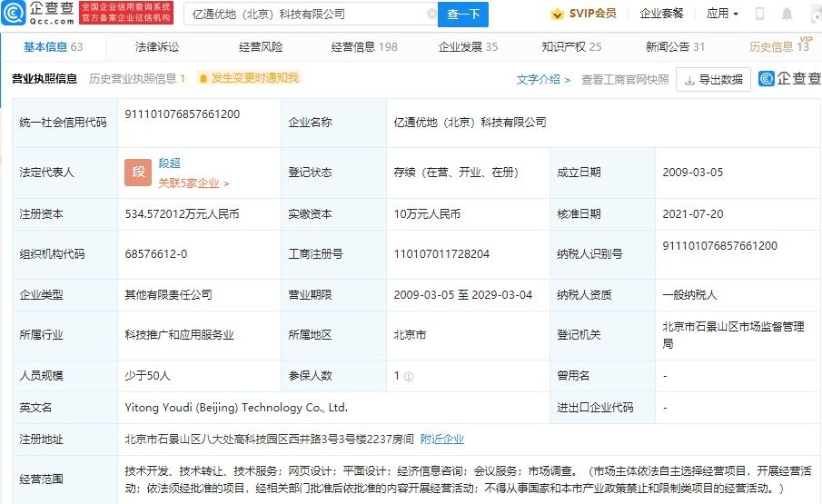Switch to the 知识产权 25 tab
The width and height of the screenshot is (822, 504).
(571, 46)
